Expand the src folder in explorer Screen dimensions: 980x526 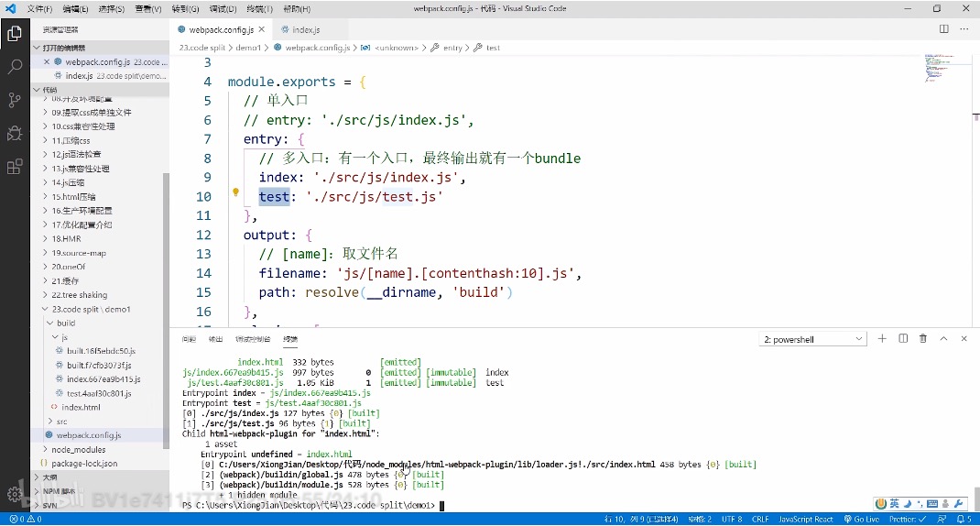click(x=100, y=421)
